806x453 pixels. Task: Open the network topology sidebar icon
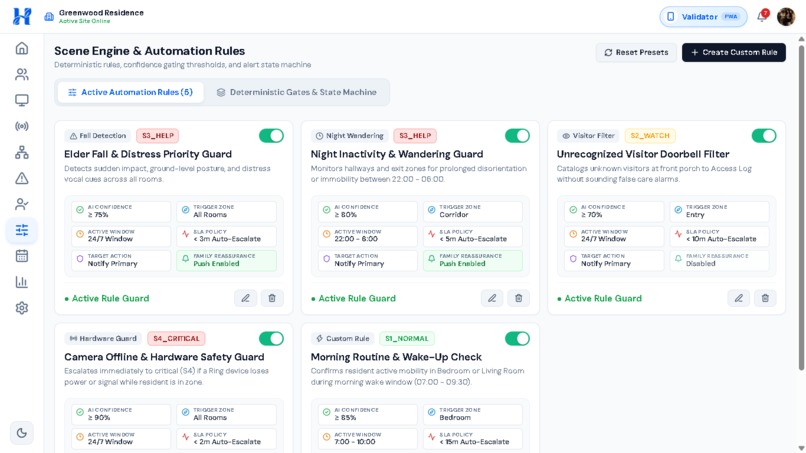coord(22,152)
